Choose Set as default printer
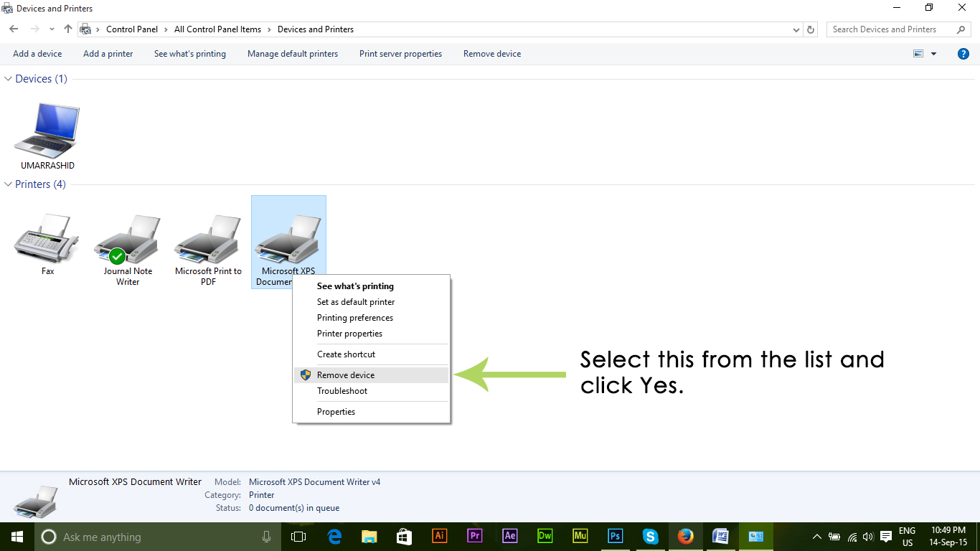The height and width of the screenshot is (551, 980). pos(372,302)
